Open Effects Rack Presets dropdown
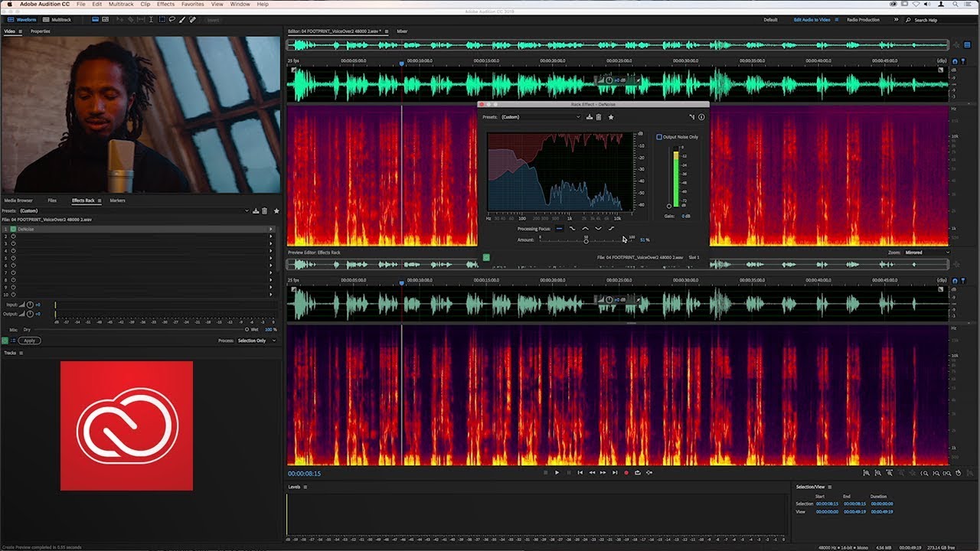Screen dimensions: 980x551 point(134,210)
